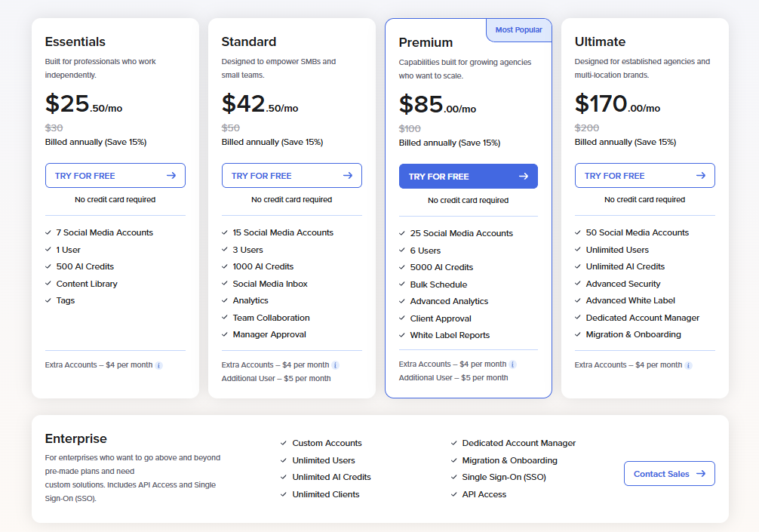Click 'Advanced Analytics' feature
This screenshot has width=759, height=532.
point(449,301)
